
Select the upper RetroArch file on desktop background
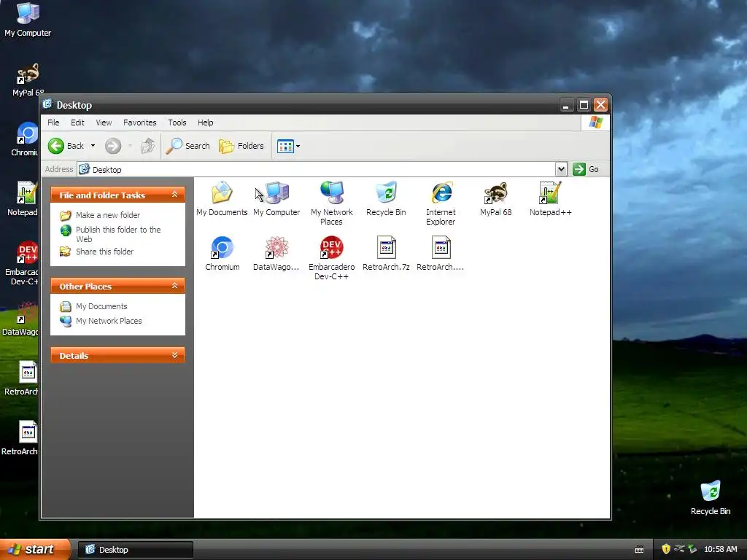[x=28, y=373]
